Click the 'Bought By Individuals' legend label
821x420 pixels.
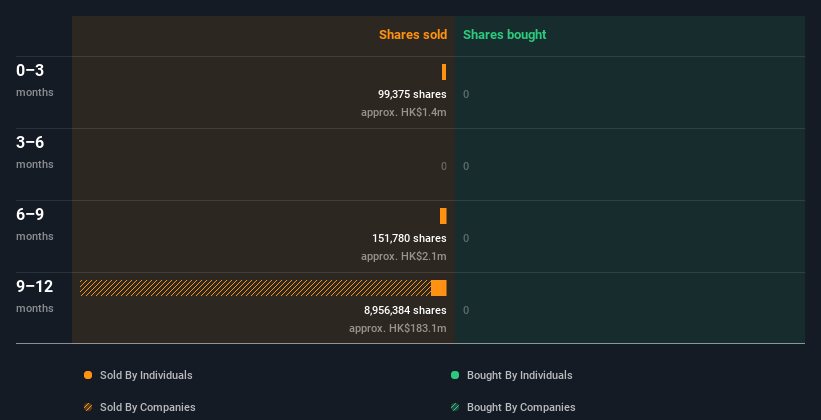[519, 375]
